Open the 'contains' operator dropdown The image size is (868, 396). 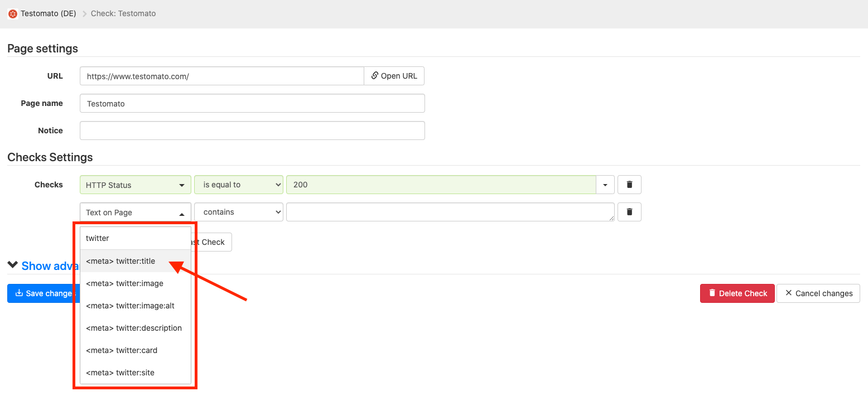coord(239,212)
